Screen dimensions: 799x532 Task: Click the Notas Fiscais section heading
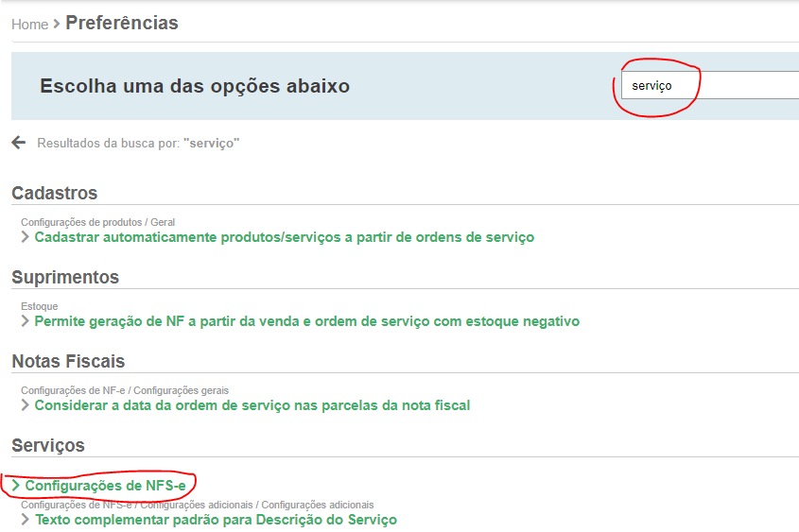pos(68,361)
